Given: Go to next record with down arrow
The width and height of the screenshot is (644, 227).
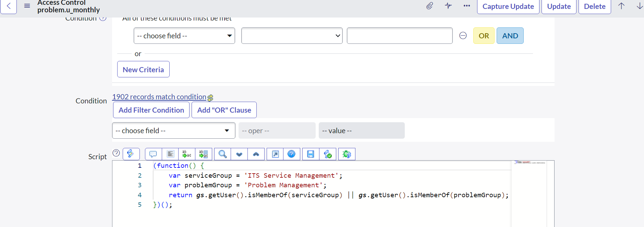Looking at the screenshot, I should click(x=640, y=6).
